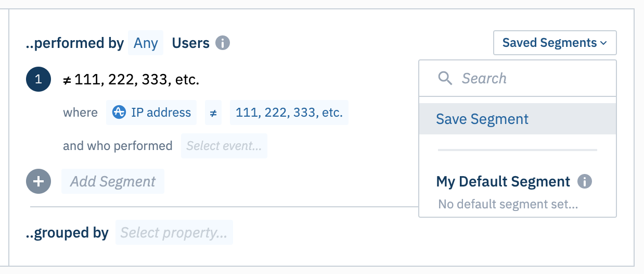The height and width of the screenshot is (274, 644).
Task: Click the numbered segment 1 circle badge
Action: [x=38, y=80]
